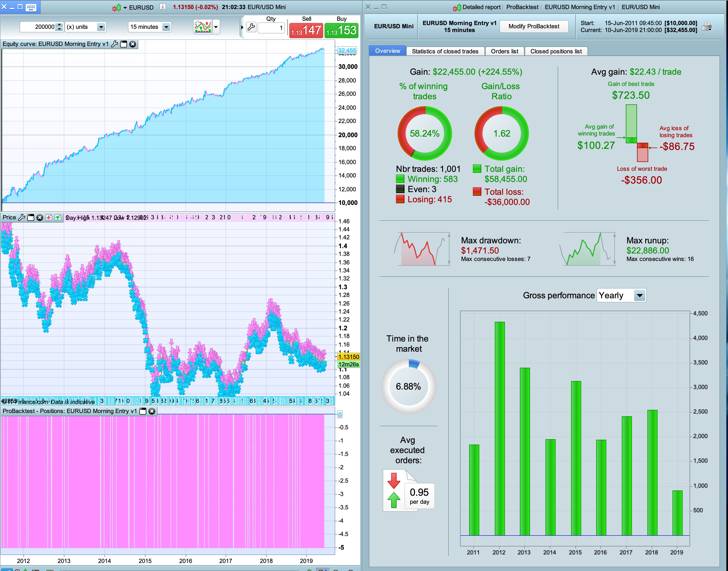Click the EURUSD instrument info icon
This screenshot has width=728, height=571.
point(163,7)
